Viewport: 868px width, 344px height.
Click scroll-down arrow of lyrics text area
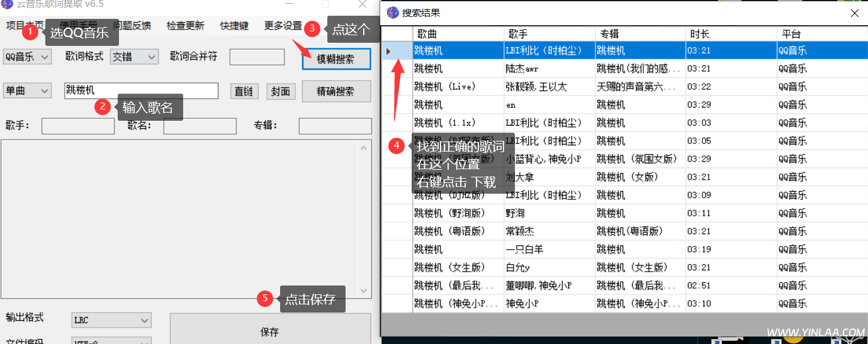[x=364, y=291]
